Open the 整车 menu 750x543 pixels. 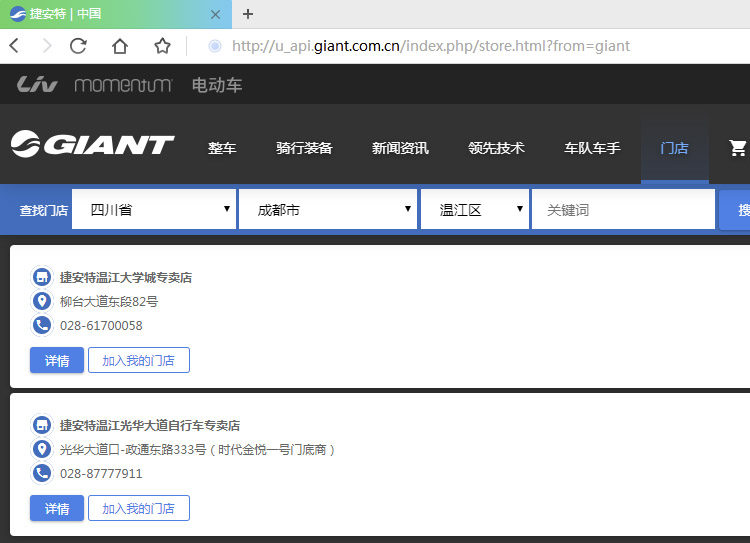(x=222, y=148)
